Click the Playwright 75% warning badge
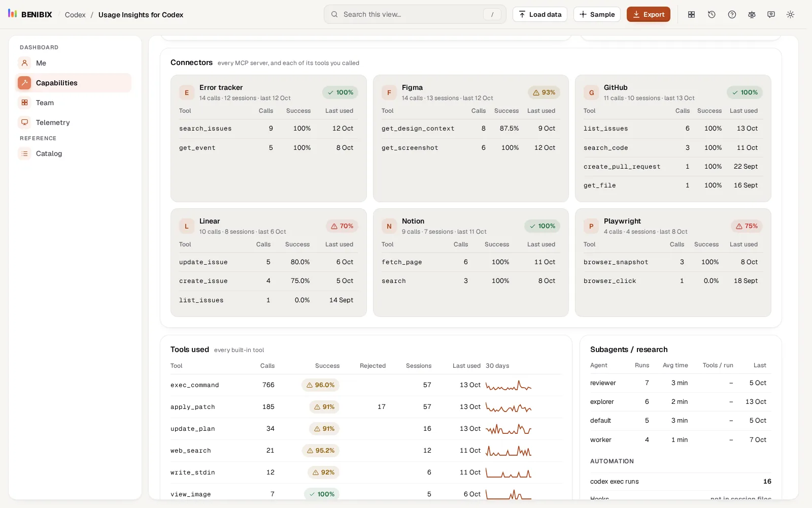 [x=747, y=226]
